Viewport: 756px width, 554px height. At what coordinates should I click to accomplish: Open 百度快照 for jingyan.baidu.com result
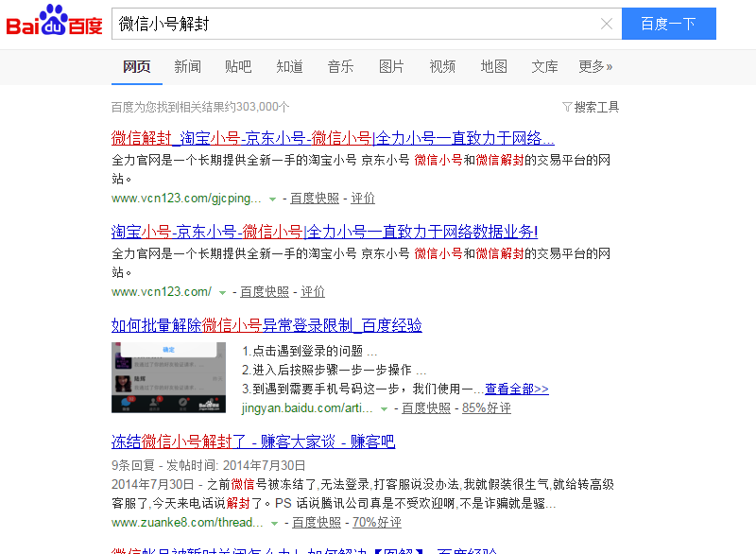point(426,407)
